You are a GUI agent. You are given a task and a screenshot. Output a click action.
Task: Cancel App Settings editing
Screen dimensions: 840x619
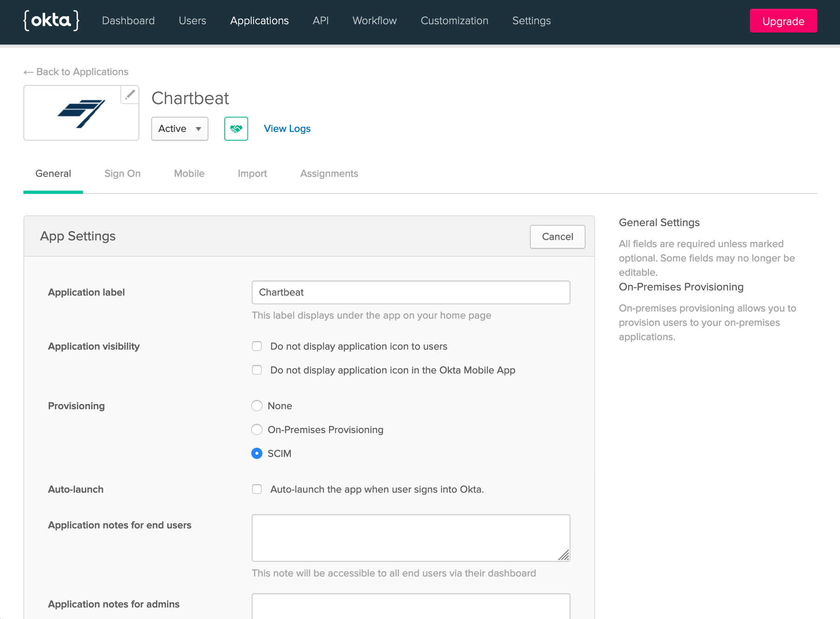coord(558,237)
